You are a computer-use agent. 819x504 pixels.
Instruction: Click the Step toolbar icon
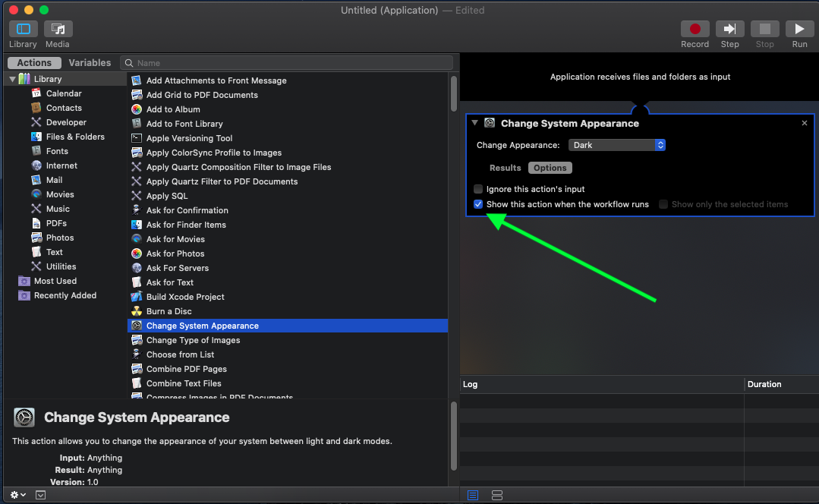tap(729, 29)
